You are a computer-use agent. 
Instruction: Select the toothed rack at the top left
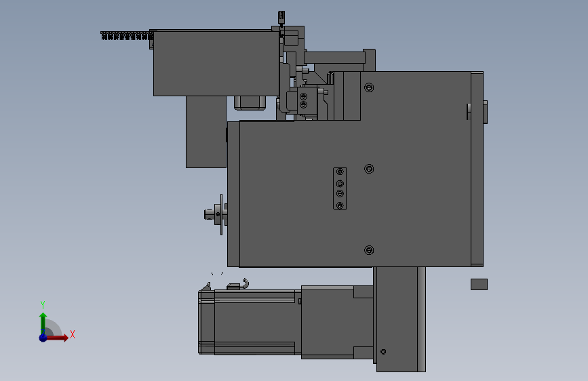tap(127, 36)
